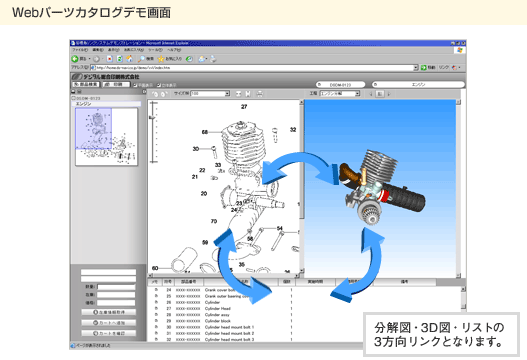Expand the DSDM-0123 tree node
This screenshot has width=527, height=360.
tap(74, 98)
